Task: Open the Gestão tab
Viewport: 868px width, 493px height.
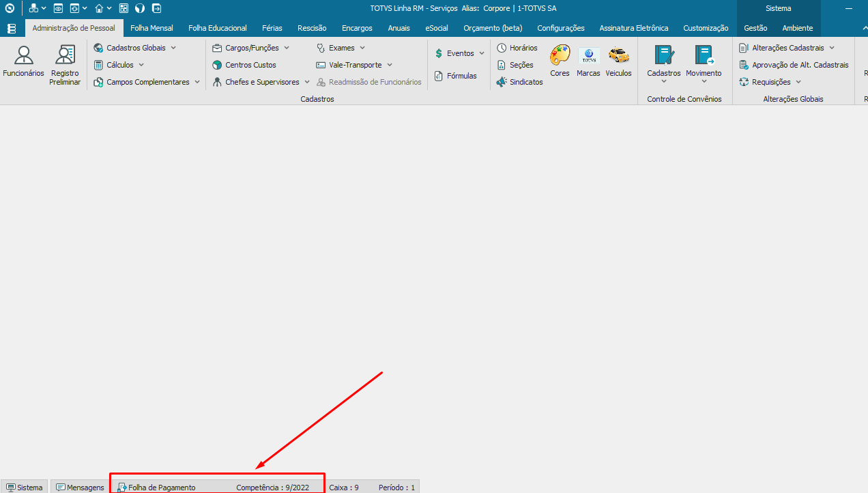Action: pyautogui.click(x=755, y=28)
